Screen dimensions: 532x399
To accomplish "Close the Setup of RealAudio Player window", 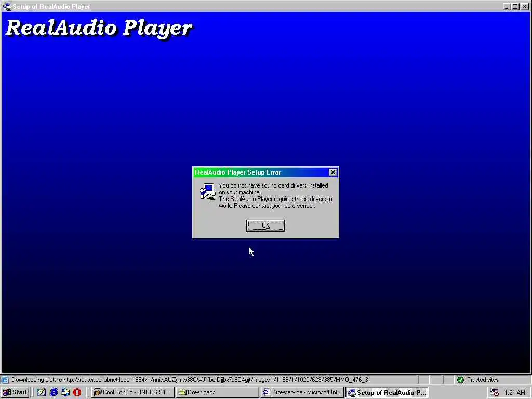I will point(525,6).
